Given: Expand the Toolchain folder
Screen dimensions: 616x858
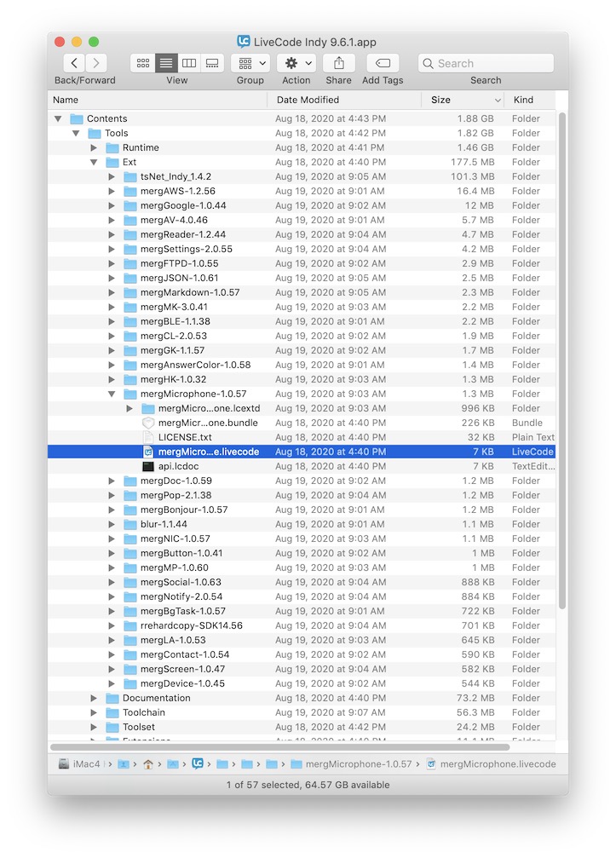Looking at the screenshot, I should [x=94, y=712].
